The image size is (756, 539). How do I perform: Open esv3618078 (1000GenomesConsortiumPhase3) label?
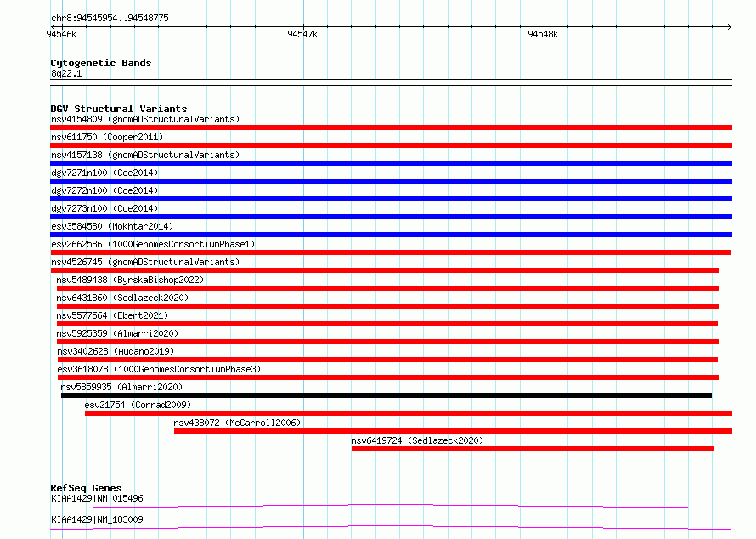click(x=159, y=369)
